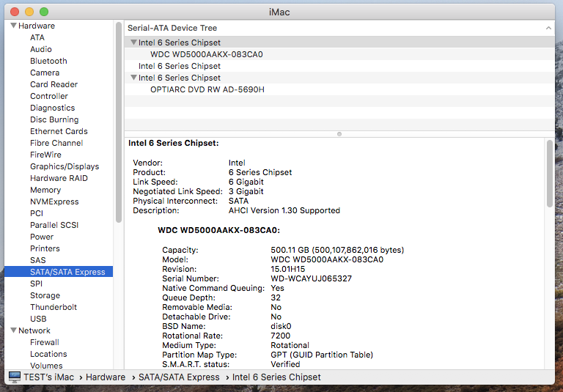Select Power in the sidebar
The height and width of the screenshot is (392, 563).
(x=42, y=237)
